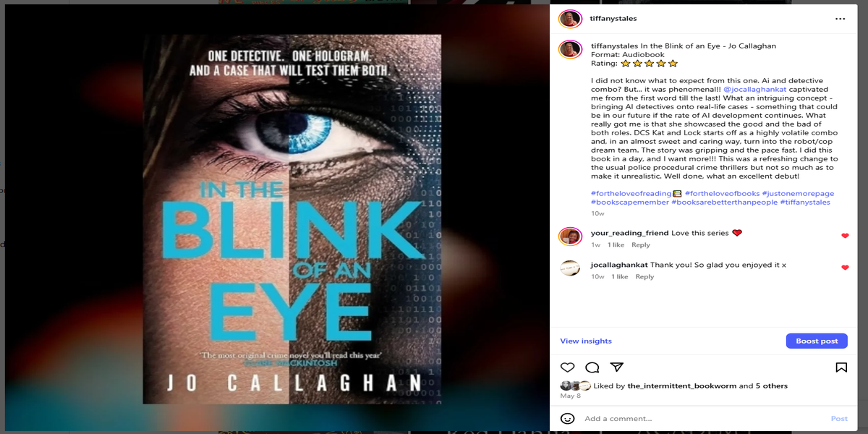
Task: Like the post with heart icon
Action: point(568,367)
